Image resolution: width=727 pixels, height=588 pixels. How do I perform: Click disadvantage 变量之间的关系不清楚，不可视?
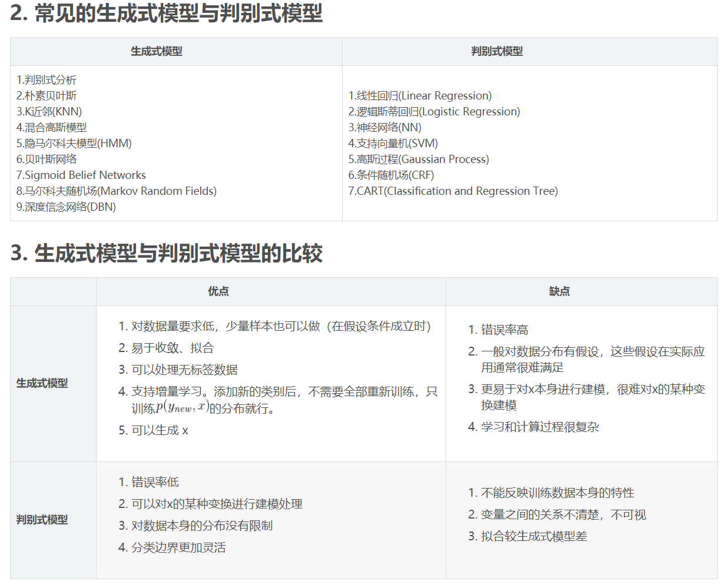pos(563,514)
